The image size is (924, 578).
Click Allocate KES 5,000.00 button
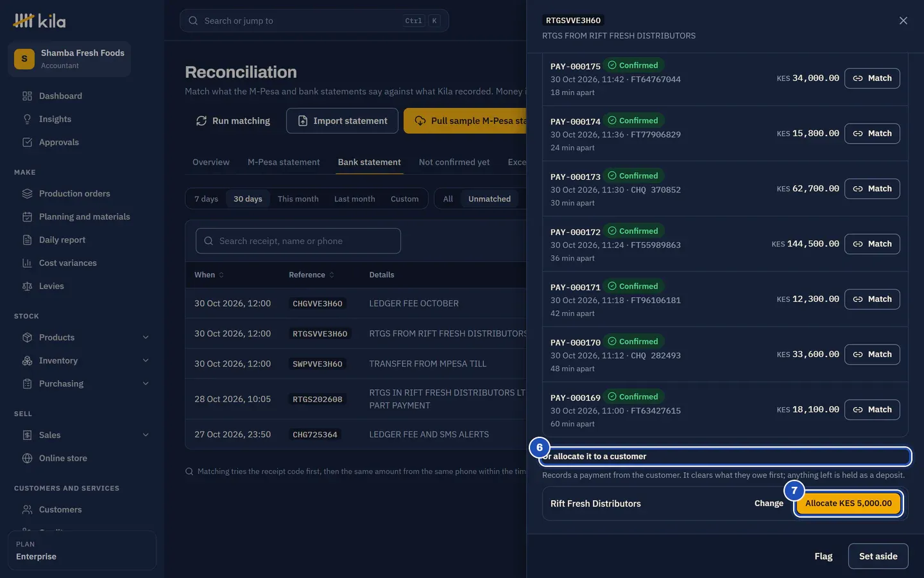point(848,504)
